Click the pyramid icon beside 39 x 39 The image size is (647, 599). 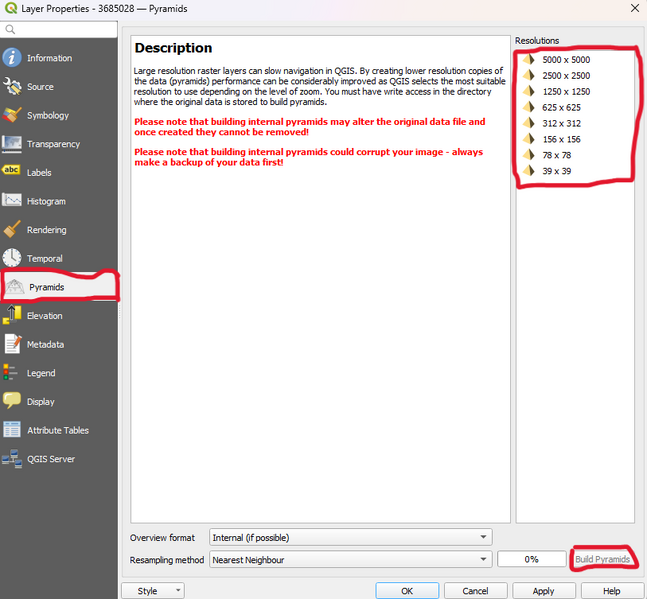click(529, 170)
